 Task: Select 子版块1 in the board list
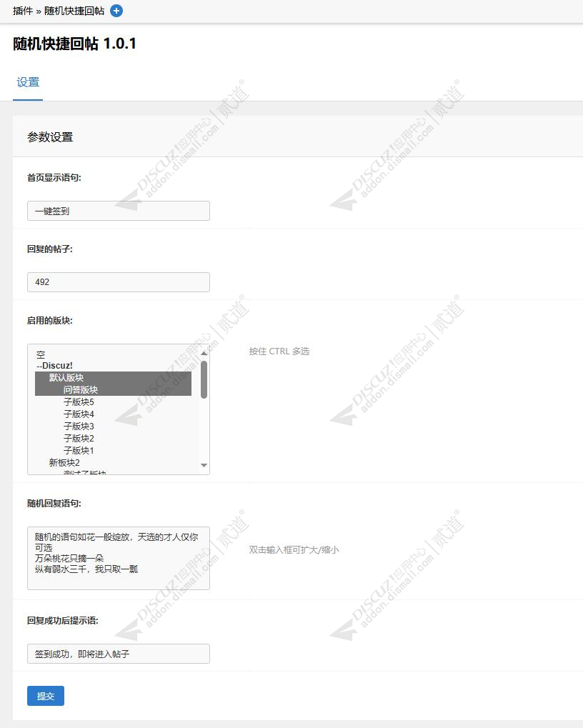coord(114,450)
